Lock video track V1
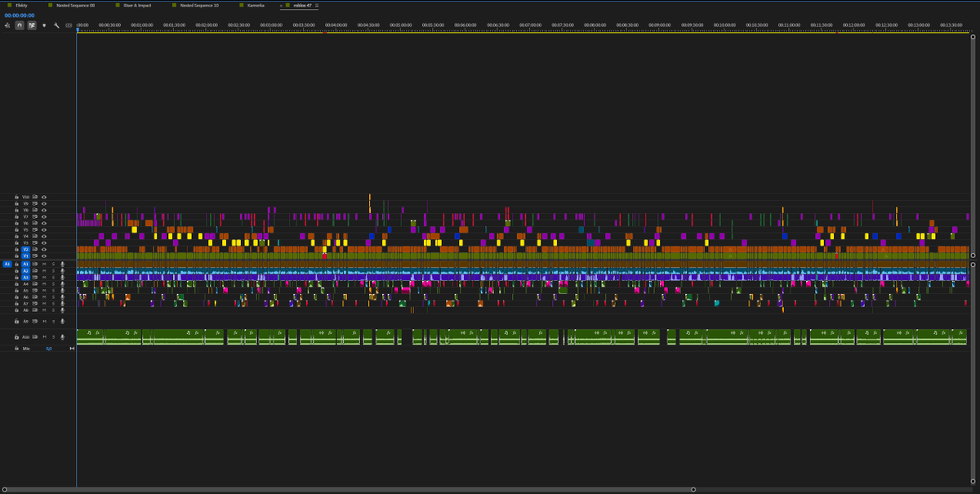 pos(16,256)
